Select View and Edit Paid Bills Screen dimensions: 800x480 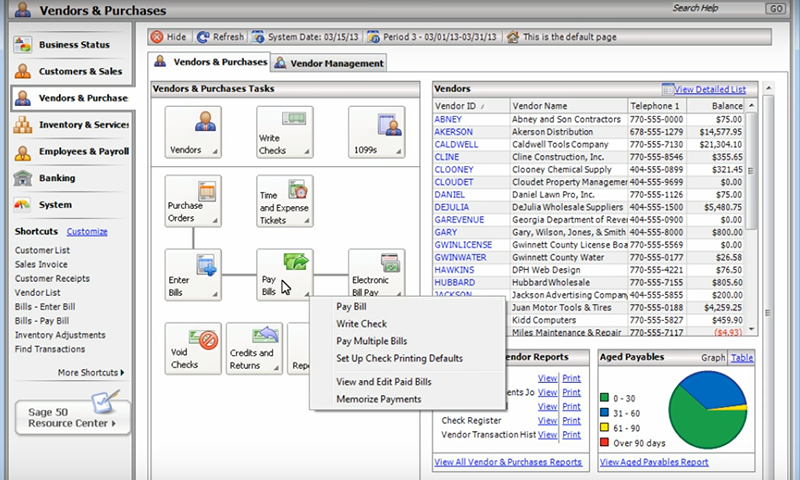point(385,382)
